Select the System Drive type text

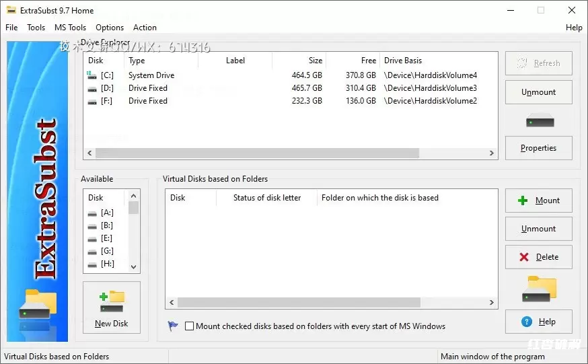click(151, 75)
